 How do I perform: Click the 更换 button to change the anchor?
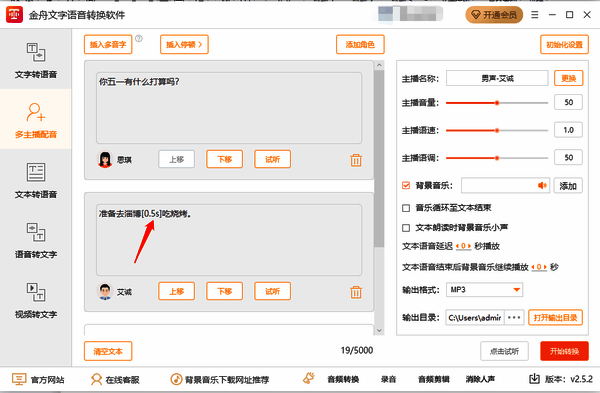(569, 78)
